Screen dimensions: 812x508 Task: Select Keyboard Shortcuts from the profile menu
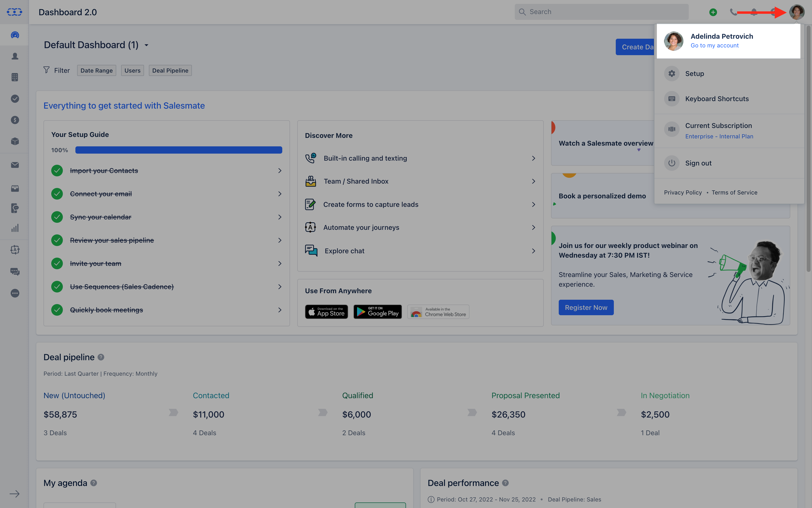pos(729,99)
